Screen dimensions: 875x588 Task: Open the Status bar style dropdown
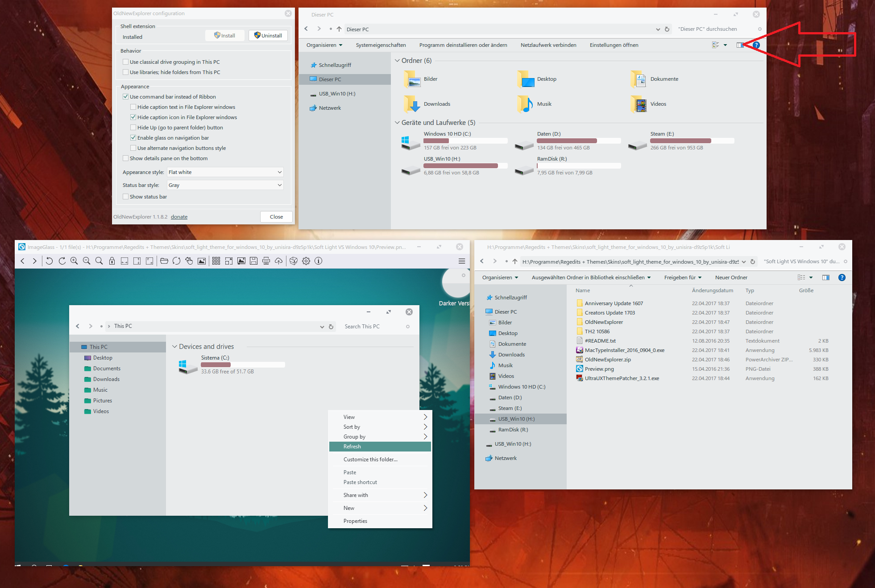pyautogui.click(x=225, y=185)
